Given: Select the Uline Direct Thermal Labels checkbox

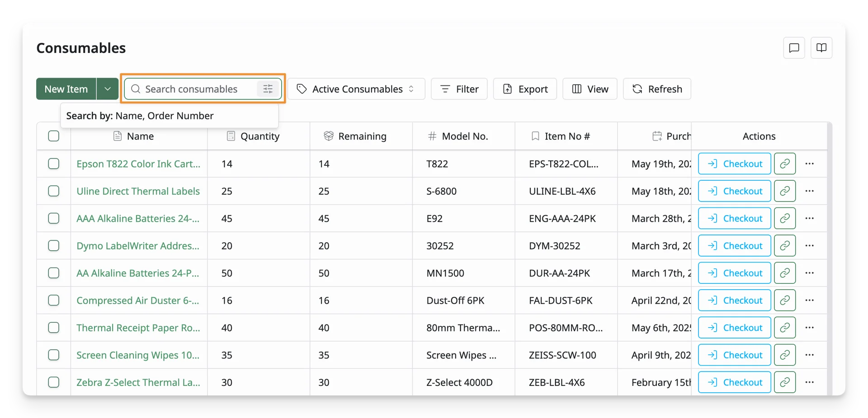Looking at the screenshot, I should coord(54,191).
